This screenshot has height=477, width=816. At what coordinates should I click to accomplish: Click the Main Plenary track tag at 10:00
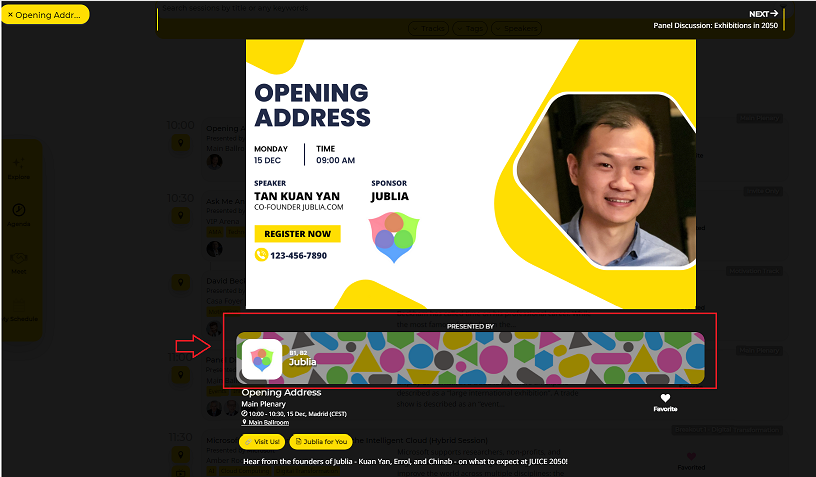760,118
